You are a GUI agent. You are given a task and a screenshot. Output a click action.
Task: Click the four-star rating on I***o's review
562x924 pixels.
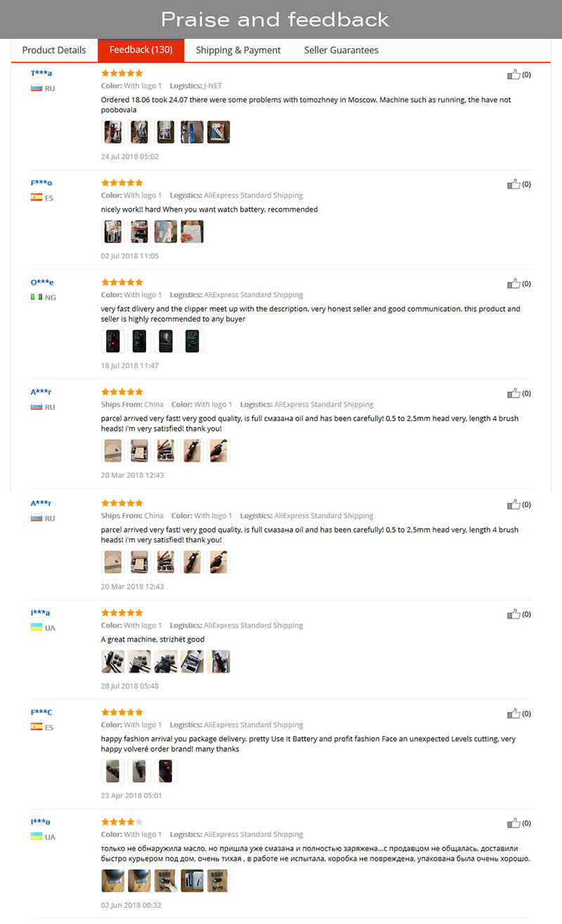[122, 821]
